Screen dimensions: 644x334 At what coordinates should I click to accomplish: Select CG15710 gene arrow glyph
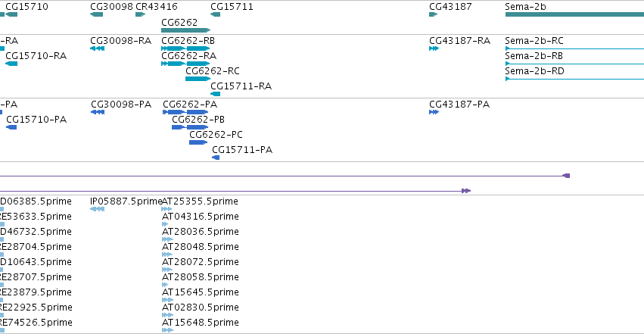pos(11,14)
